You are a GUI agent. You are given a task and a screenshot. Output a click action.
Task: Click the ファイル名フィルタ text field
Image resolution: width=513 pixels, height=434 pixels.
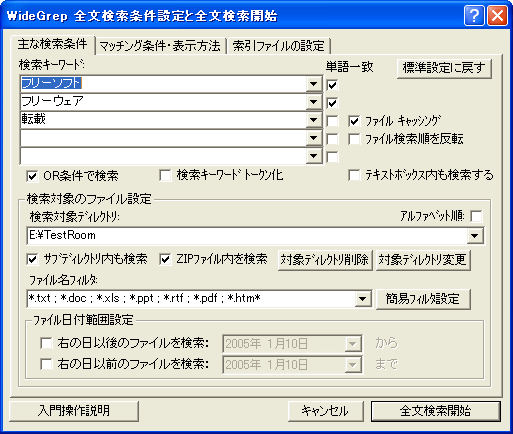click(x=191, y=299)
